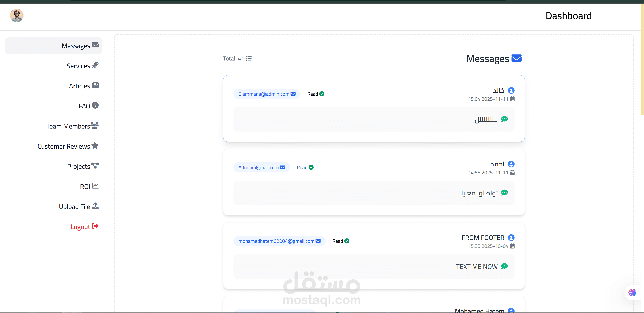Click the Total 41 list icon
644x313 pixels.
pyautogui.click(x=249, y=58)
